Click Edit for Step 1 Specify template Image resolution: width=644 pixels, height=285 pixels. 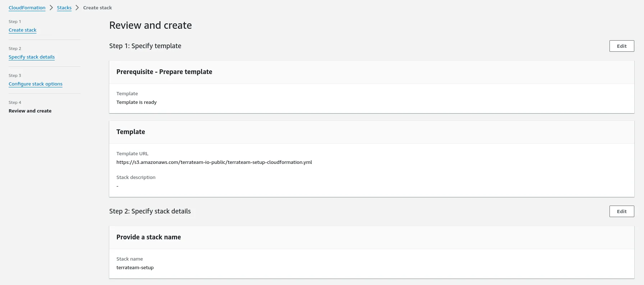622,46
